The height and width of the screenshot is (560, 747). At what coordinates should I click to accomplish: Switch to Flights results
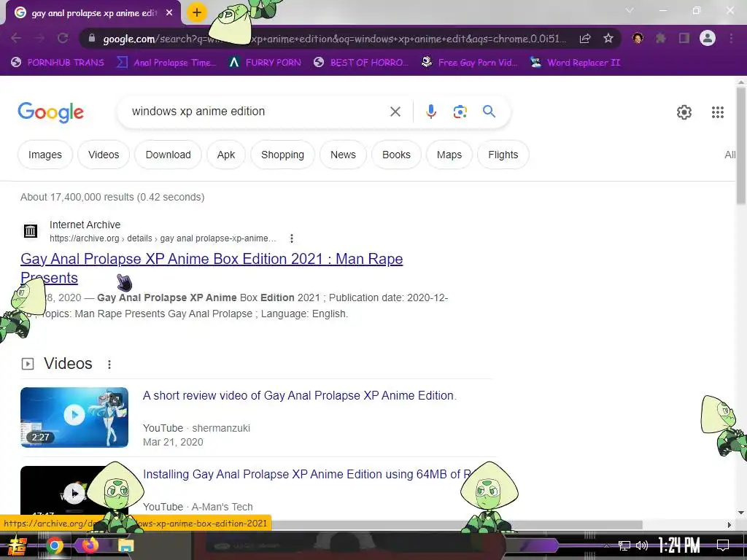pos(503,155)
